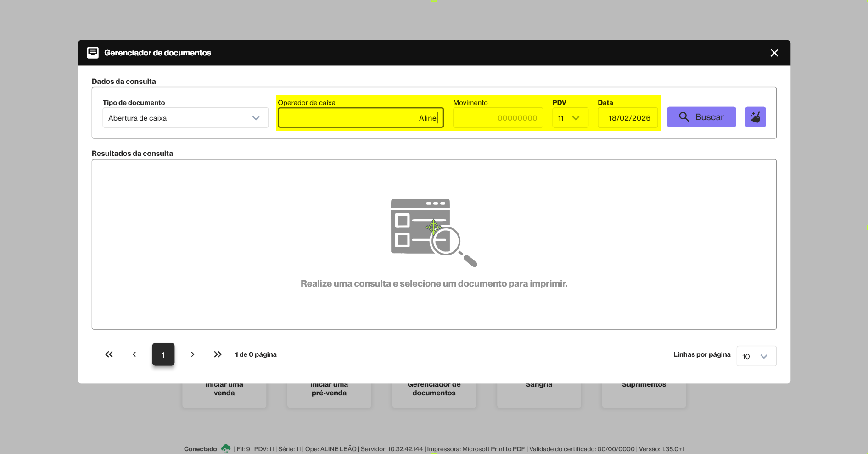Expand the PDV selector

coord(570,118)
